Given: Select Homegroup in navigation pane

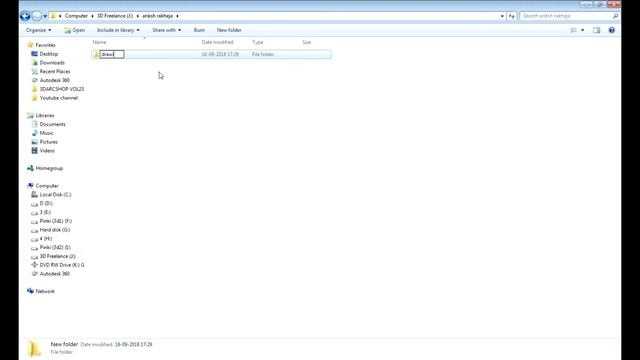Looking at the screenshot, I should [x=49, y=168].
